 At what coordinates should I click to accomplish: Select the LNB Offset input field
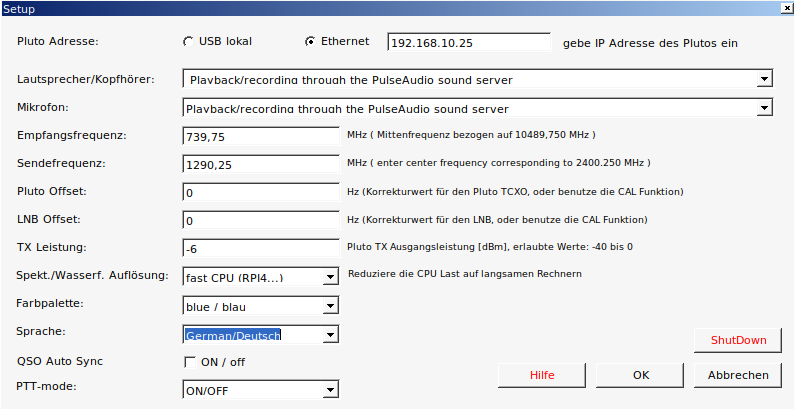[261, 220]
